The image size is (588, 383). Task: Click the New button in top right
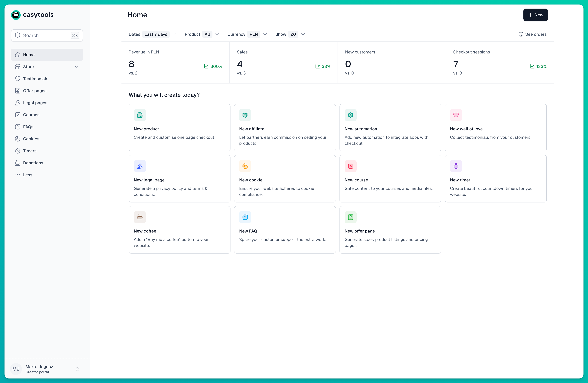click(x=535, y=15)
